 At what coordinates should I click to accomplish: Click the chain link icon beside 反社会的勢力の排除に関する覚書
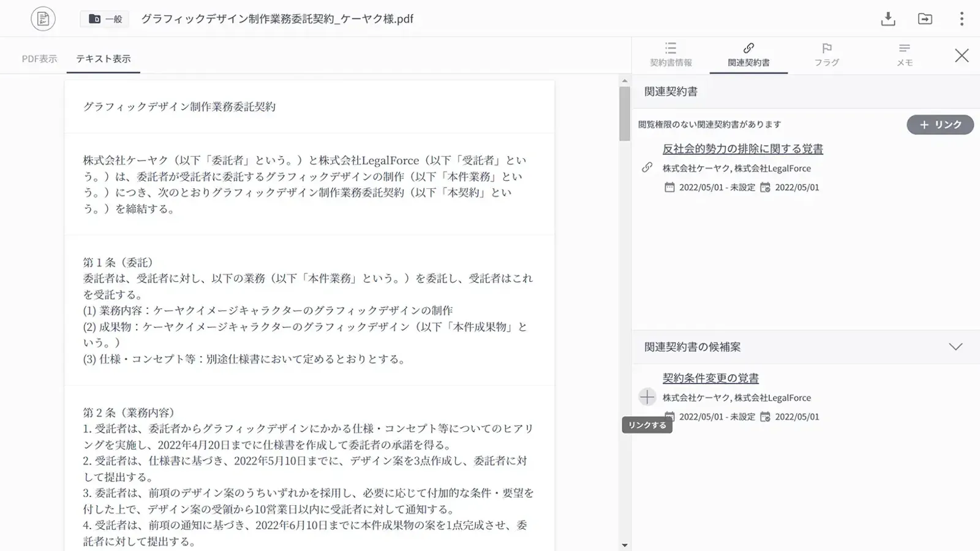[x=647, y=167]
